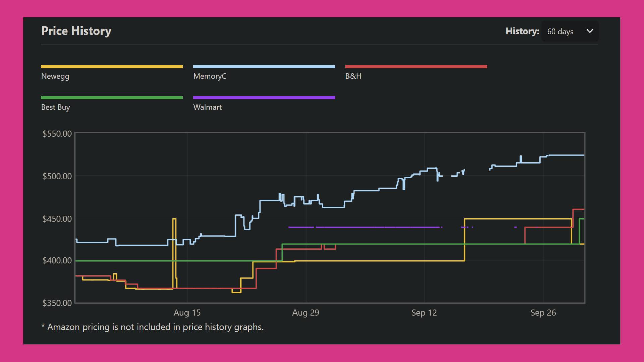Toggle the B&H legend entry
Image resolution: width=644 pixels, height=362 pixels.
416,73
